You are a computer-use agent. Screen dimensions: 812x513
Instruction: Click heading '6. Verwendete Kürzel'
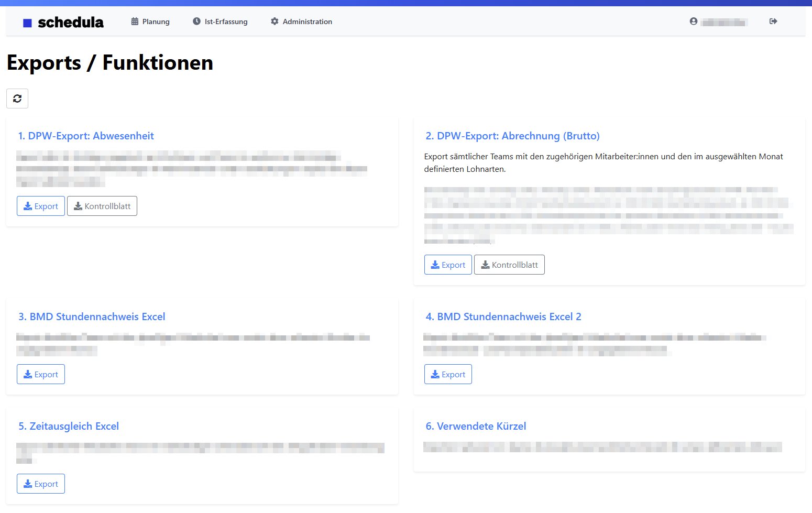pos(476,426)
